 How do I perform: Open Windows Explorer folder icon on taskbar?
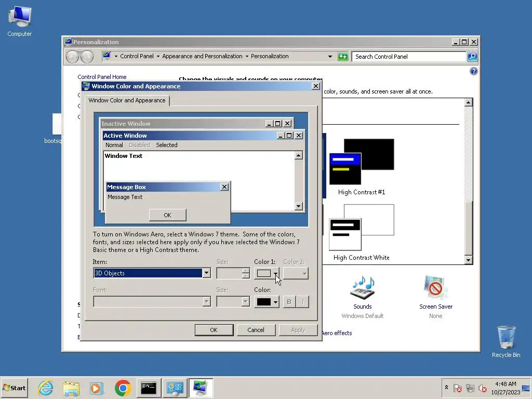[x=71, y=388]
